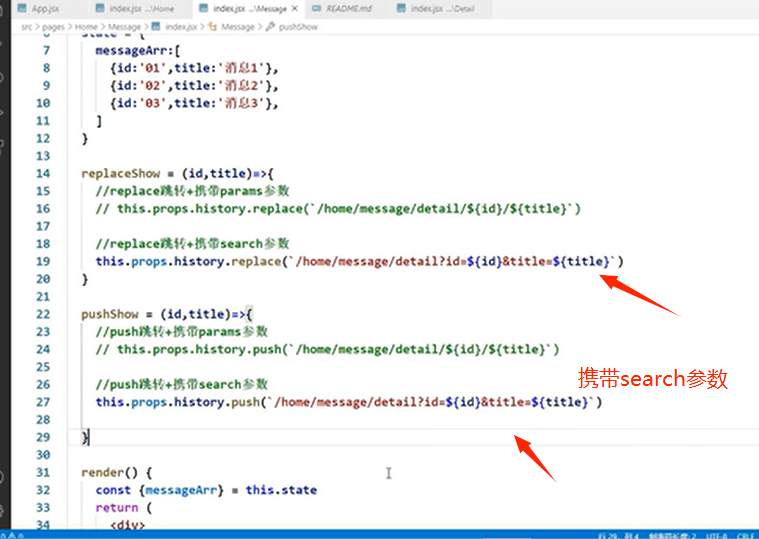759x539 pixels.
Task: Select the index.jsx ...\Message tab
Action: (250, 8)
